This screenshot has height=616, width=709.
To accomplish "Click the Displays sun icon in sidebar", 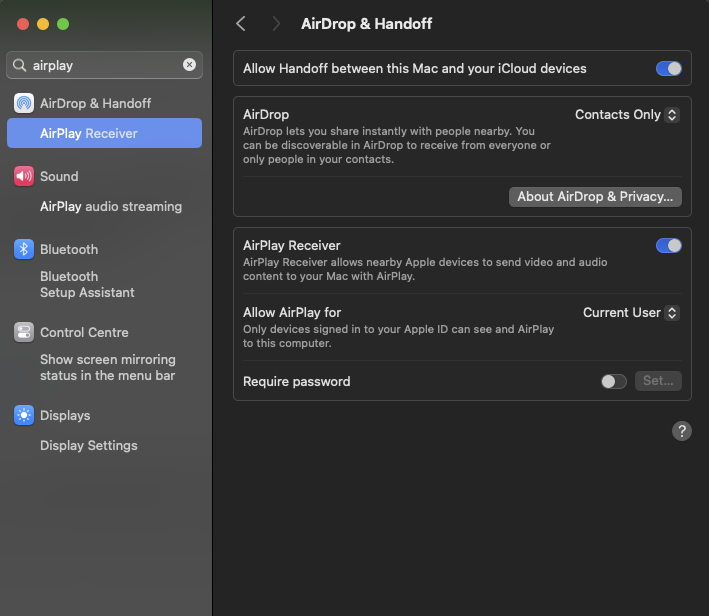I will 24,415.
